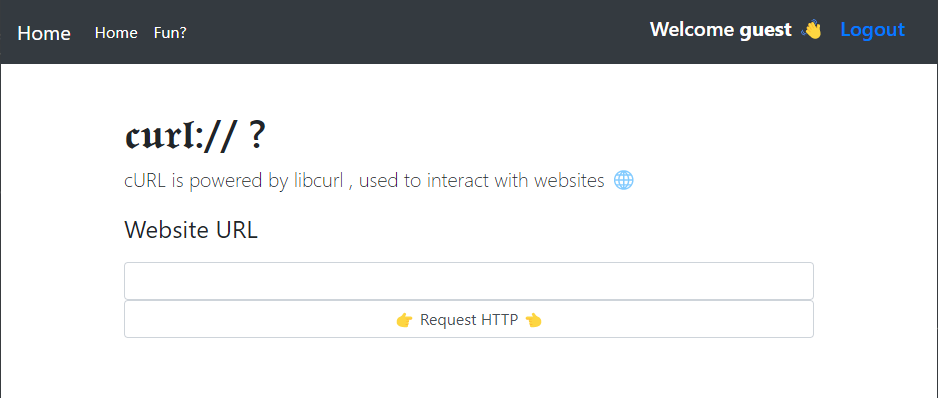Click the Website URL label
The width and height of the screenshot is (938, 398).
191,230
